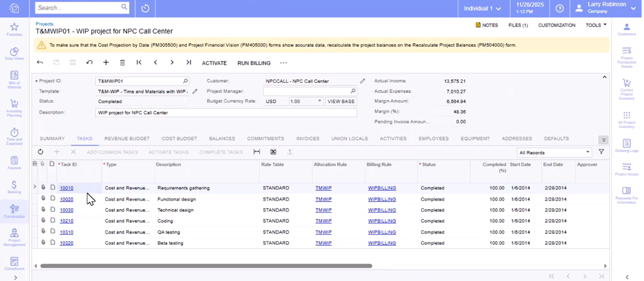Expand the Budget Currency Rate dropdown
Image resolution: width=644 pixels, height=281 pixels.
pyautogui.click(x=320, y=101)
